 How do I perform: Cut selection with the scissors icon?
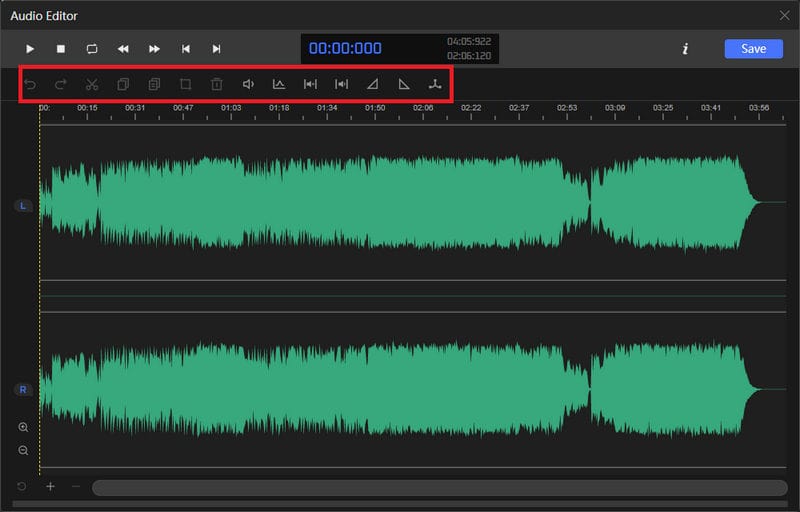coord(92,84)
